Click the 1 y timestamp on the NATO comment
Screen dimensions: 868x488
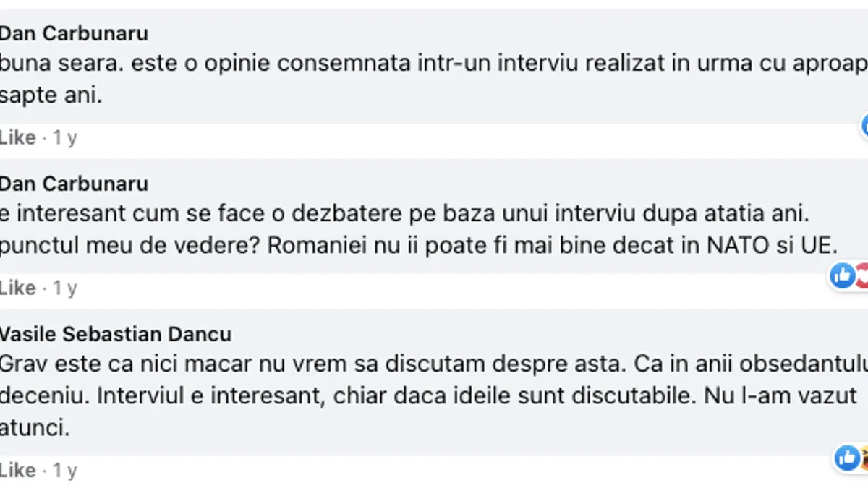pyautogui.click(x=64, y=288)
